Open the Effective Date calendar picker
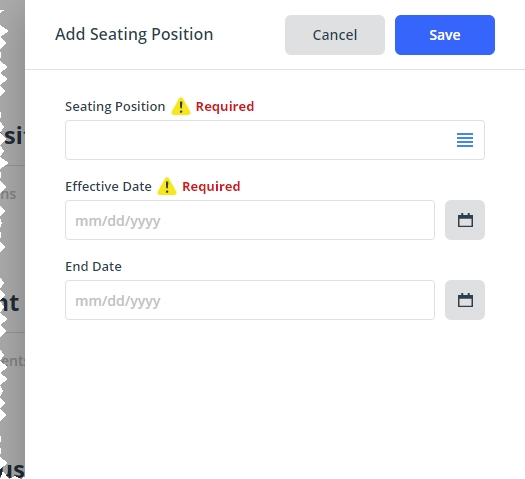This screenshot has width=525, height=479. 465,220
